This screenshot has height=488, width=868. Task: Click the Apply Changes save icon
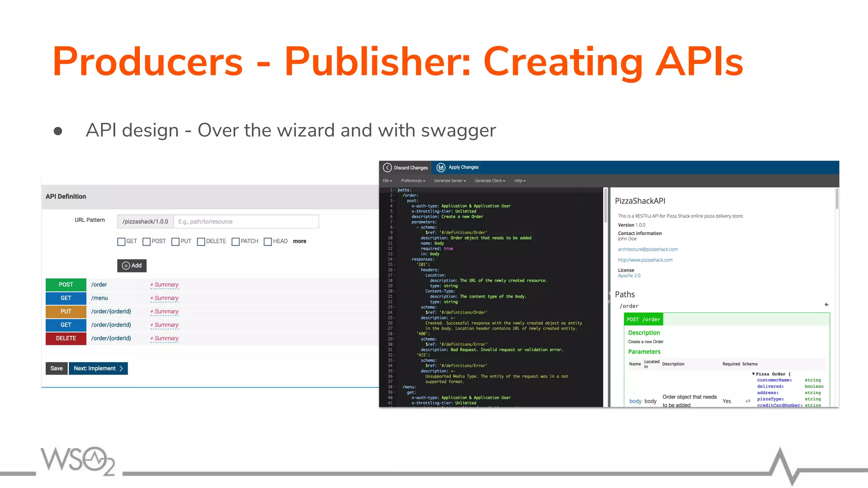(441, 167)
